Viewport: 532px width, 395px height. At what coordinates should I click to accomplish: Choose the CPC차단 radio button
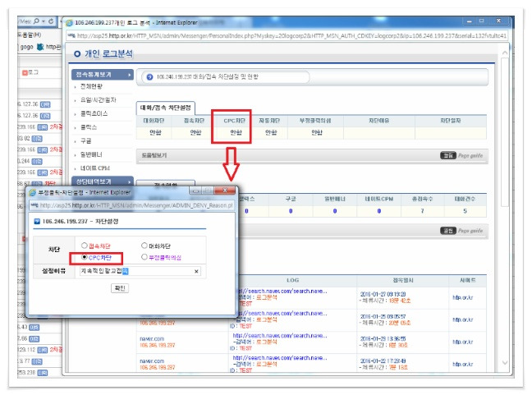coord(84,257)
